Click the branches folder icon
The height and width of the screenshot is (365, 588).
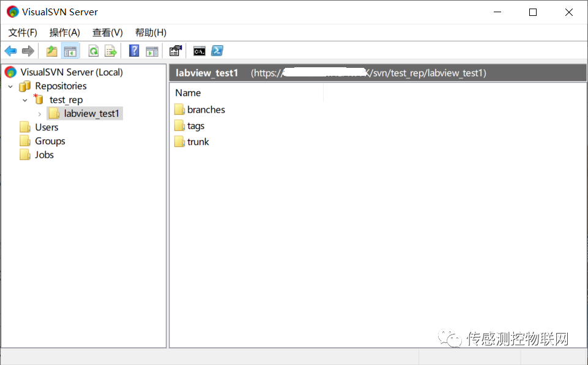pyautogui.click(x=180, y=109)
